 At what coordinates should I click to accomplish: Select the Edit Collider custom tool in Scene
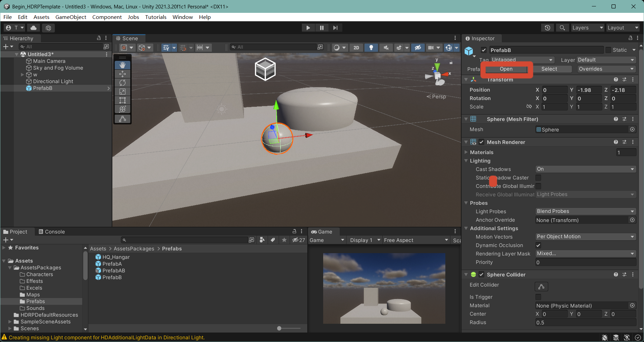pyautogui.click(x=123, y=119)
